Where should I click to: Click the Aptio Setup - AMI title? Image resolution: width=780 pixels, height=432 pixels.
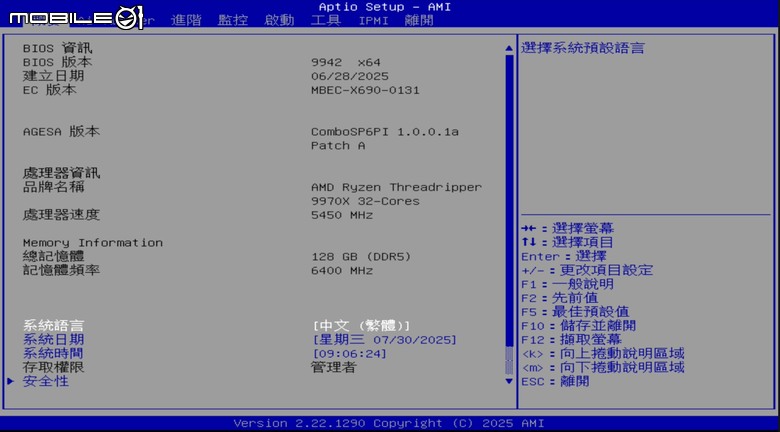pos(385,7)
